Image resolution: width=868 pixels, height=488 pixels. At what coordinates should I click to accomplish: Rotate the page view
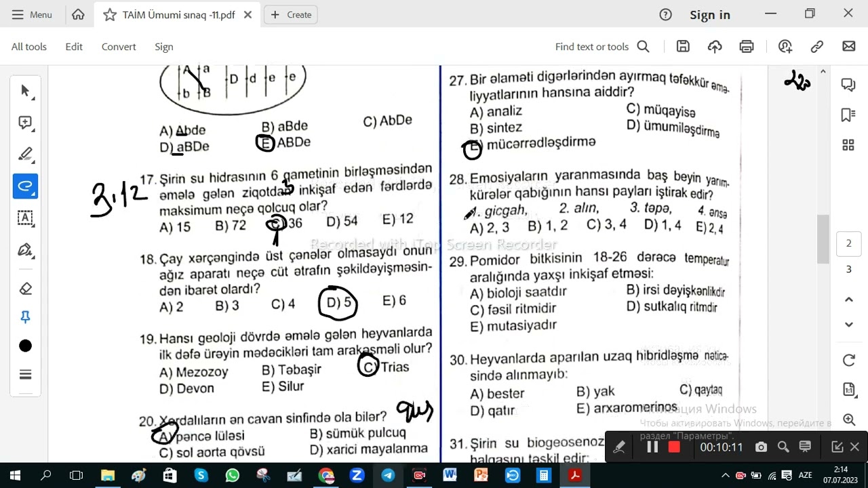(x=848, y=361)
